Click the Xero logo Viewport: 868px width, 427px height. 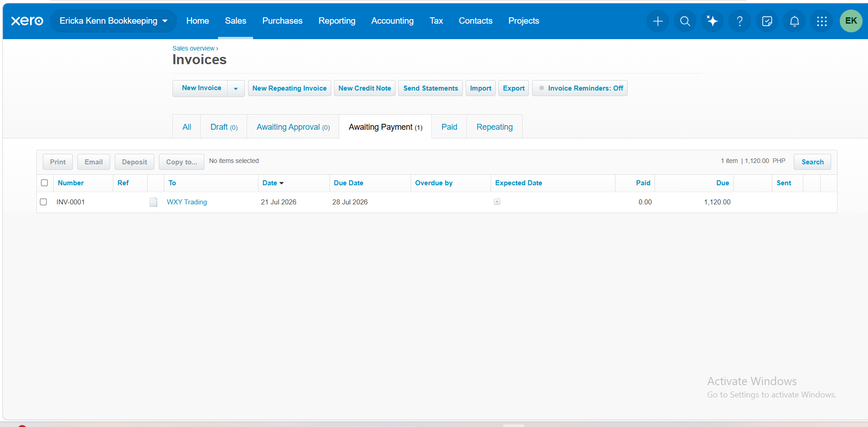pyautogui.click(x=27, y=21)
